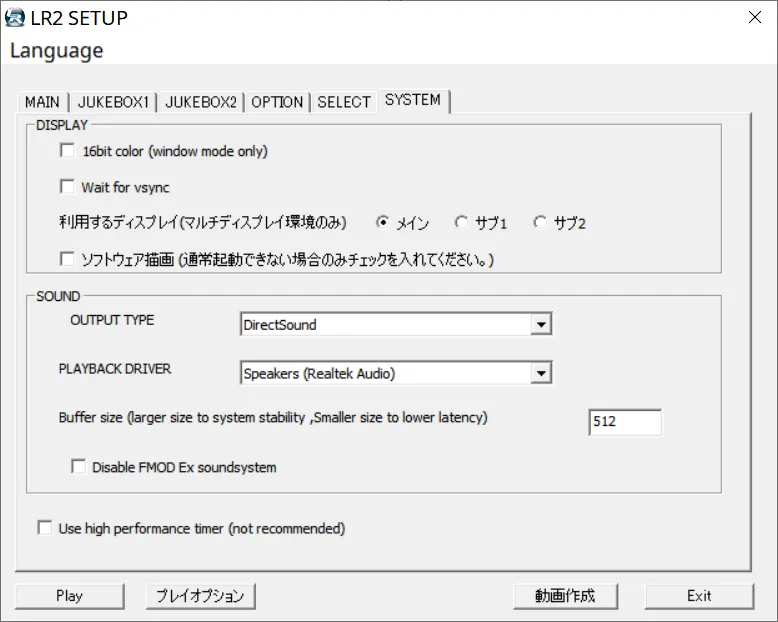Enable 16bit color checkbox
Viewport: 778px width, 622px height.
67,150
